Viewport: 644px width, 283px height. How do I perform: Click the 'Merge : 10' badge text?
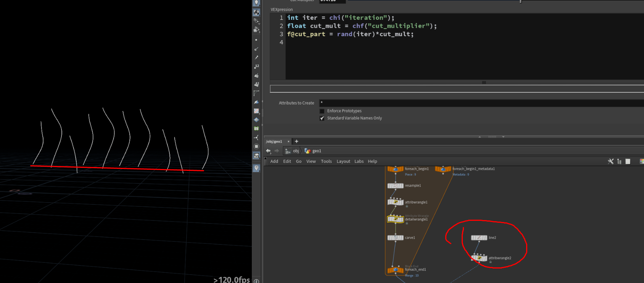(412, 275)
